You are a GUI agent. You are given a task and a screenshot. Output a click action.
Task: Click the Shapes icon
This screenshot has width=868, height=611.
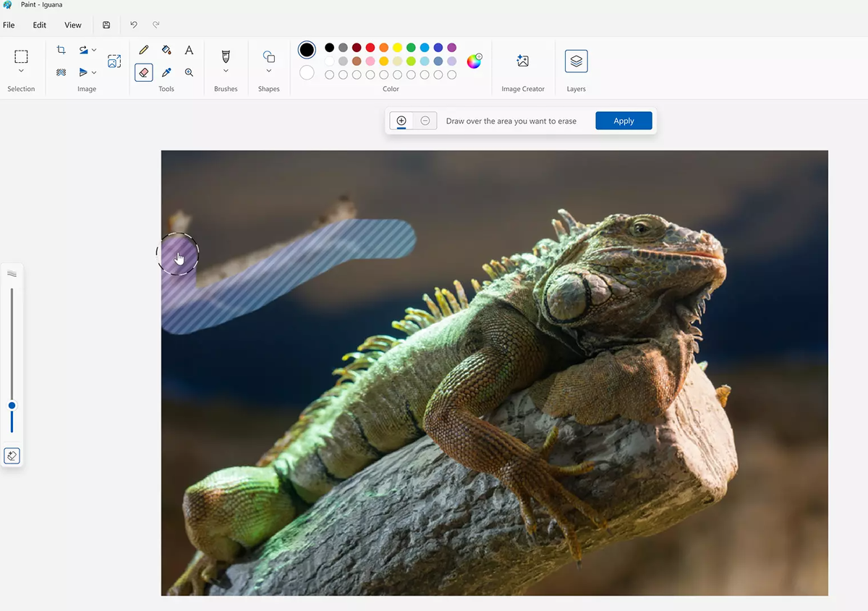(x=268, y=56)
